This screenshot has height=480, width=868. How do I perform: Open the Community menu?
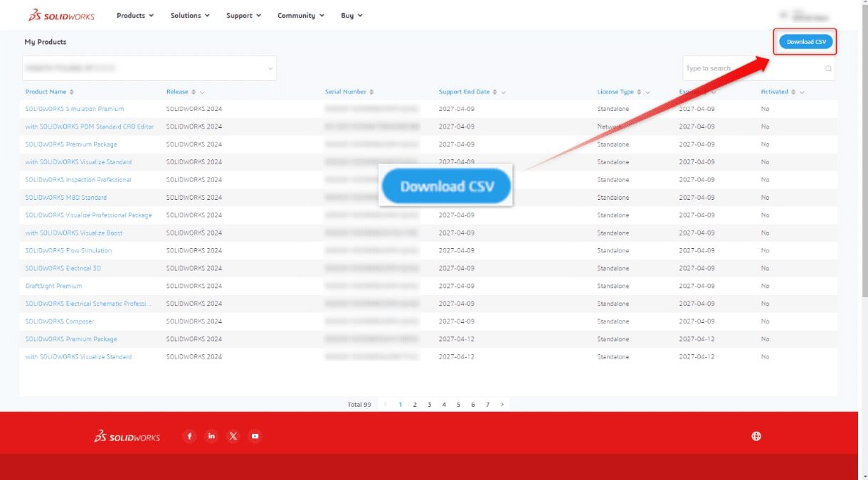pos(301,15)
